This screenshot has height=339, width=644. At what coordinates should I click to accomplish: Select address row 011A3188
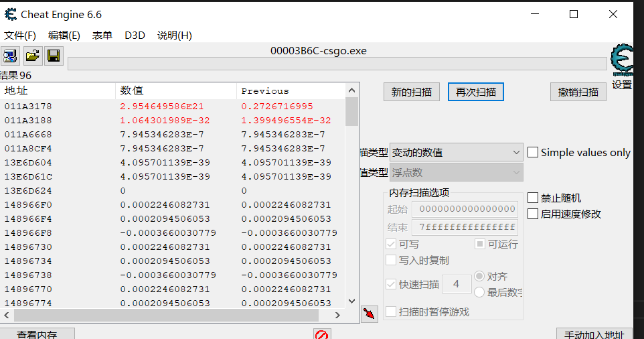pos(173,120)
